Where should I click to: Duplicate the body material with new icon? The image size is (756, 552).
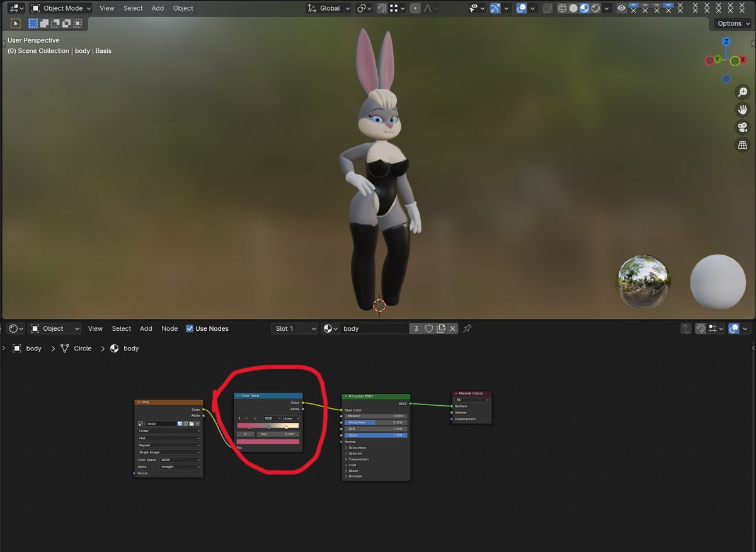[x=441, y=328]
